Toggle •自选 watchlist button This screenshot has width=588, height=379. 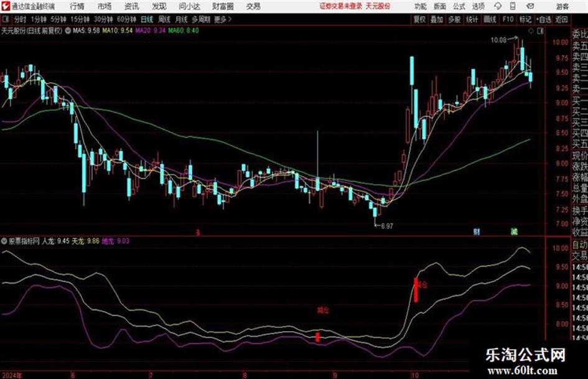(543, 19)
